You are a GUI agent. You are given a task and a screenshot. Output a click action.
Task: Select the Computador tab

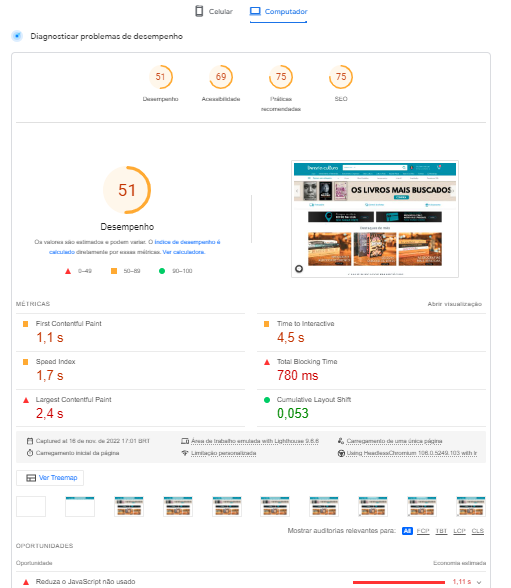coord(279,12)
